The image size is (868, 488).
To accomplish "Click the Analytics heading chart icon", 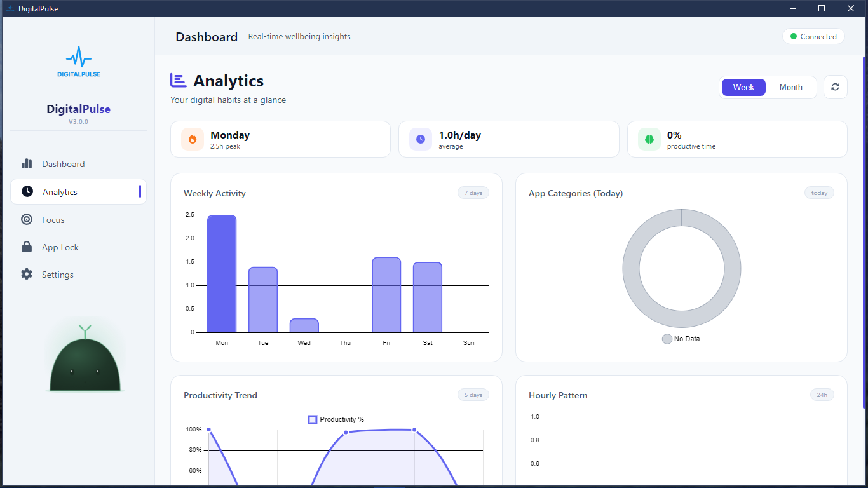I will [178, 81].
